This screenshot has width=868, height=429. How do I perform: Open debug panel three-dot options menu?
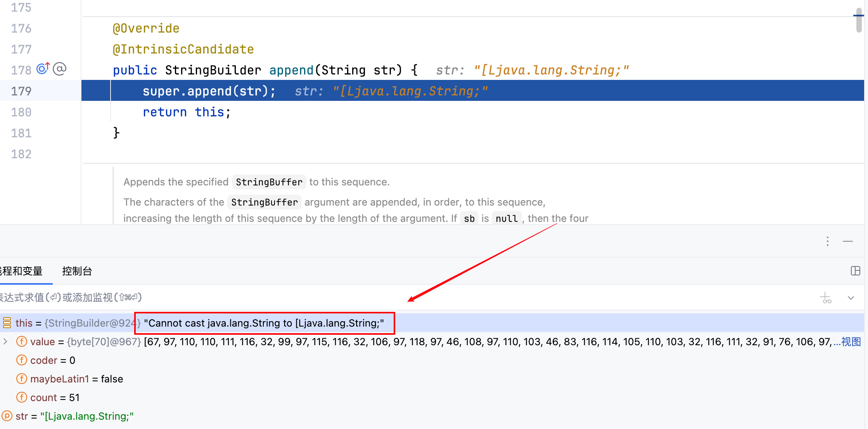click(x=828, y=241)
